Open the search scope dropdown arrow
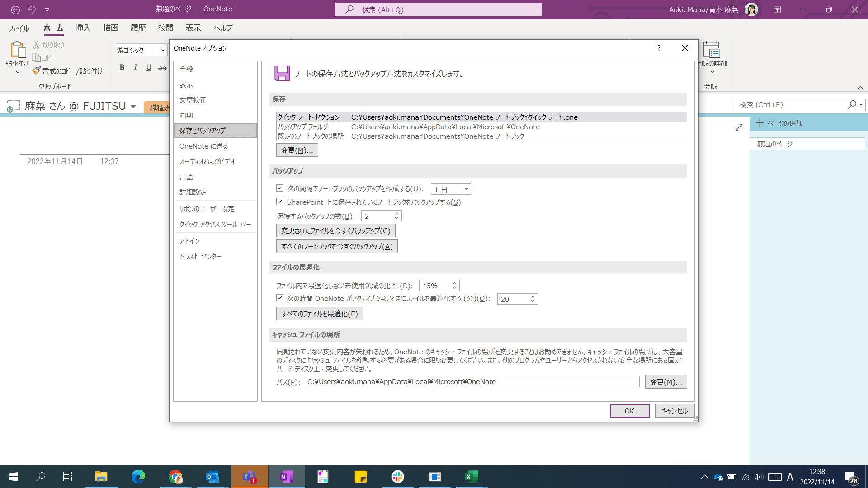 pyautogui.click(x=861, y=105)
